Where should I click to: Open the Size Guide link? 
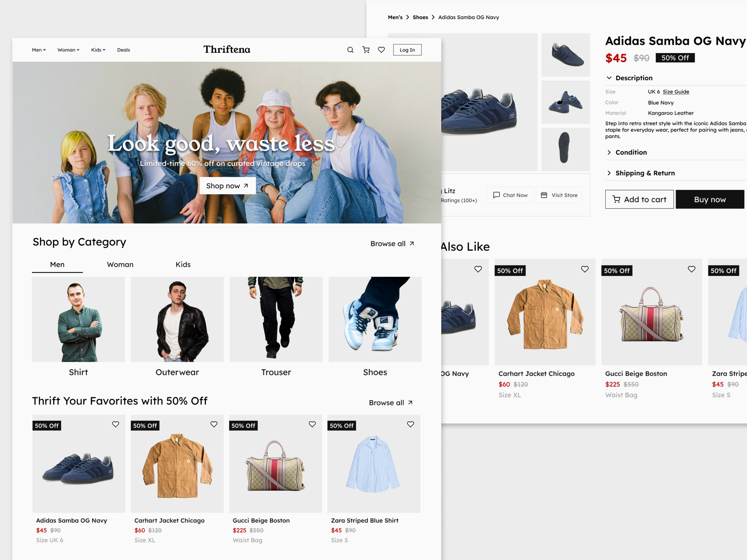pyautogui.click(x=676, y=92)
